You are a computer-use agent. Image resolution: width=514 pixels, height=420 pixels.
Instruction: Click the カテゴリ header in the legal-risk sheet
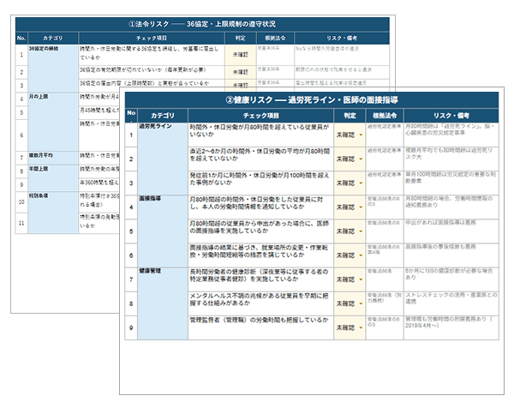(x=53, y=38)
